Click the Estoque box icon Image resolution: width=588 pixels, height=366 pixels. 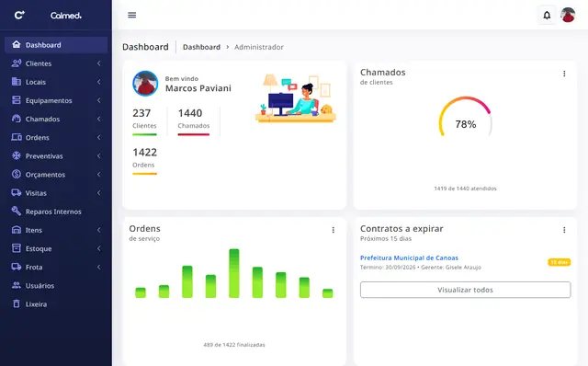pyautogui.click(x=17, y=248)
